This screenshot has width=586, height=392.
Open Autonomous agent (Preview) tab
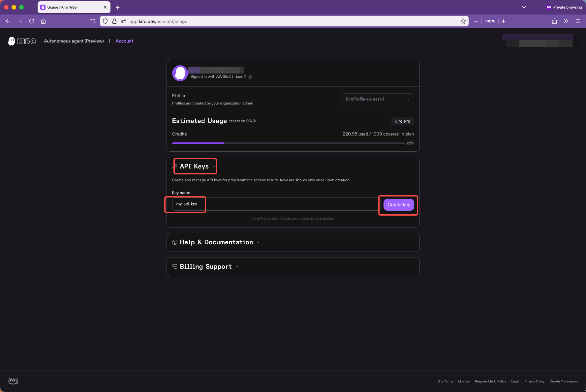click(x=74, y=41)
